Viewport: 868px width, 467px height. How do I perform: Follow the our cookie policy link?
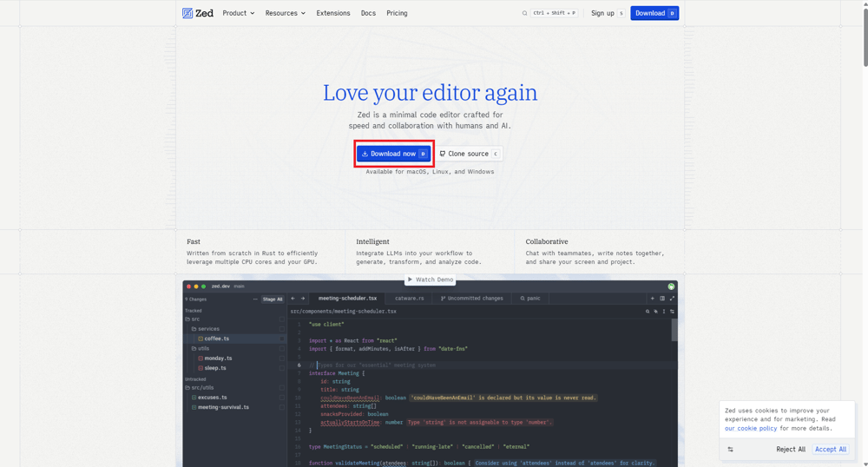(751, 428)
